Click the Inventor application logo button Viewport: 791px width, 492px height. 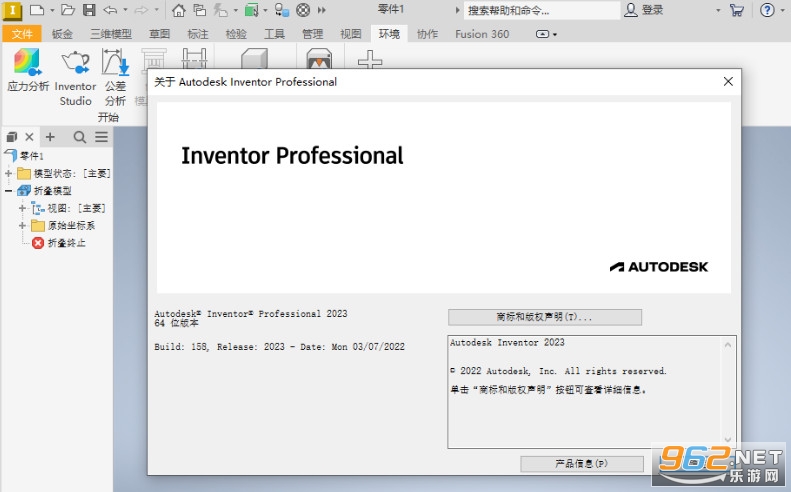(12, 10)
